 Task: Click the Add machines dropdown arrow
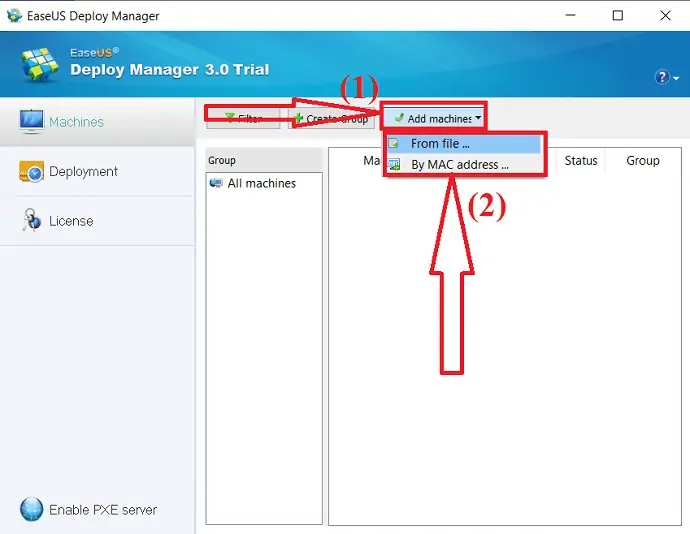click(x=478, y=118)
